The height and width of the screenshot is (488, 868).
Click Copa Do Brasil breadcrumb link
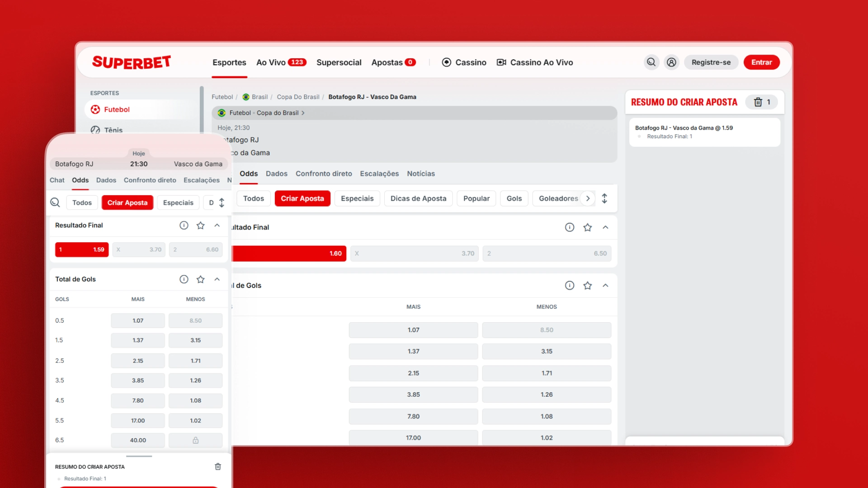298,97
